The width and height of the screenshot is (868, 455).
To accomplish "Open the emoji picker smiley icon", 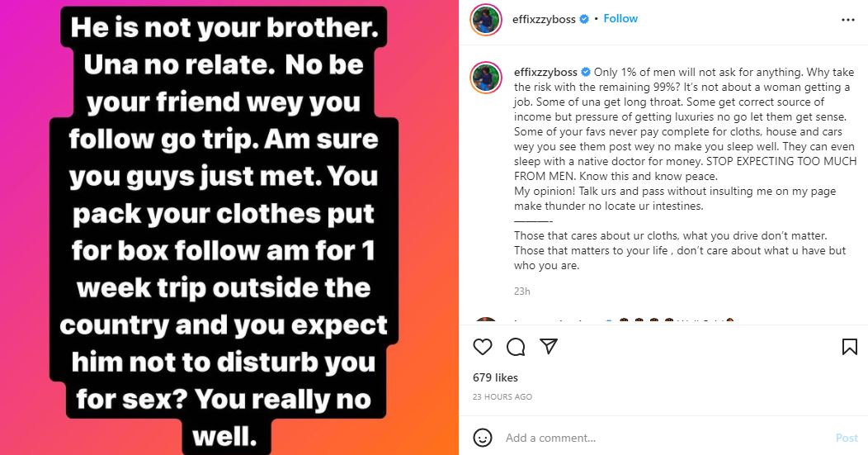I will coord(483,438).
